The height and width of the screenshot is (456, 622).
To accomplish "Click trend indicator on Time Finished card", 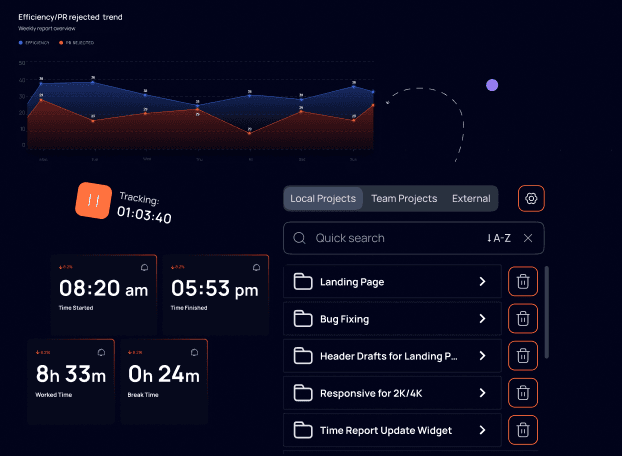I will click(177, 267).
